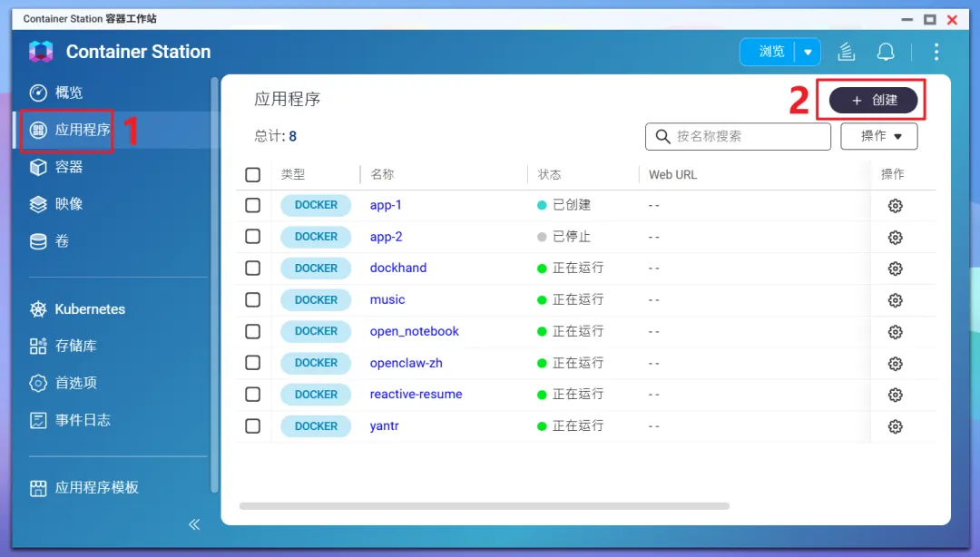Image resolution: width=980 pixels, height=557 pixels.
Task: Focus the 按名称搜索 search field
Action: pyautogui.click(x=738, y=136)
